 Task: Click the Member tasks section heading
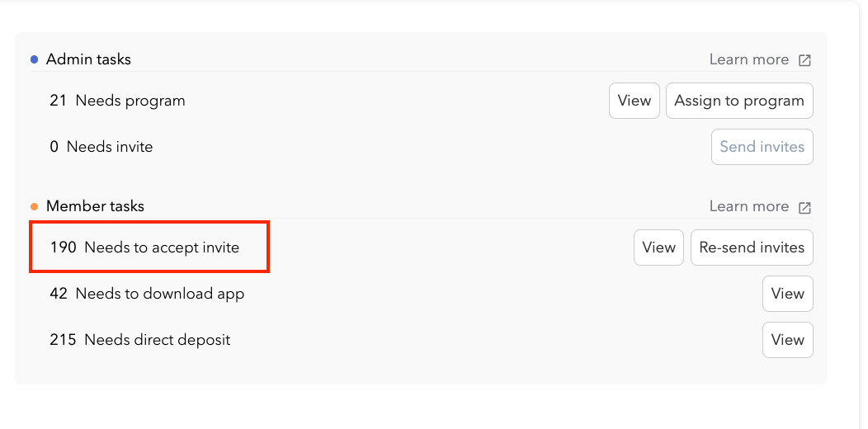95,206
